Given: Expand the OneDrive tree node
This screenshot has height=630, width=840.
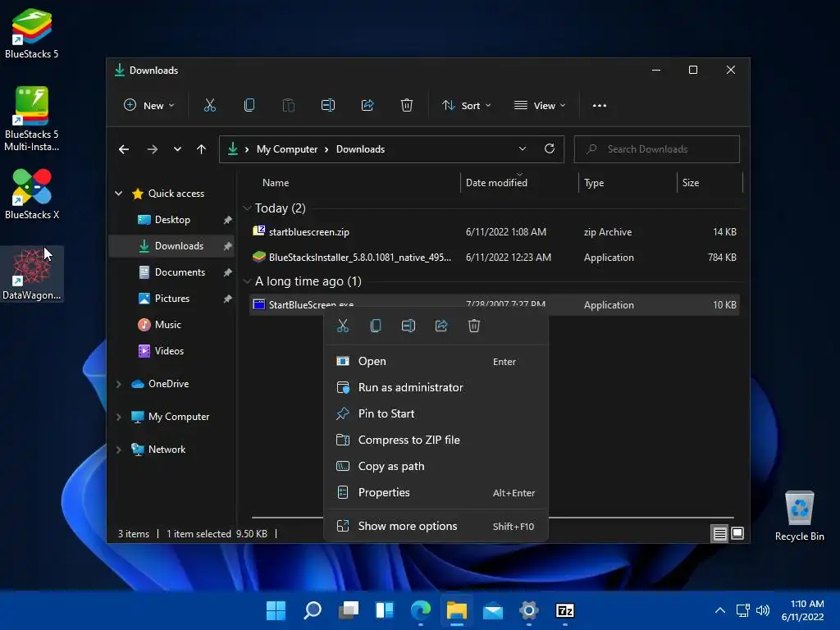Looking at the screenshot, I should tap(118, 384).
